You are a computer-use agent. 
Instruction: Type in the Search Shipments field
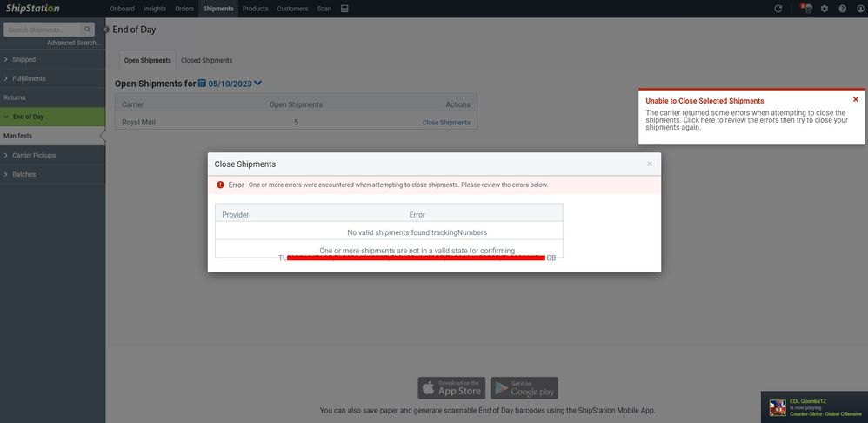click(x=42, y=30)
